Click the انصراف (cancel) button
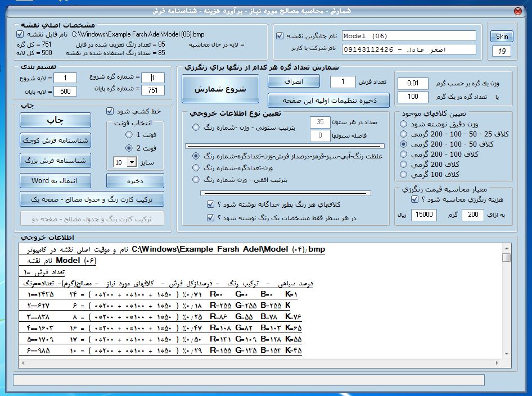This screenshot has width=532, height=396. (293, 81)
